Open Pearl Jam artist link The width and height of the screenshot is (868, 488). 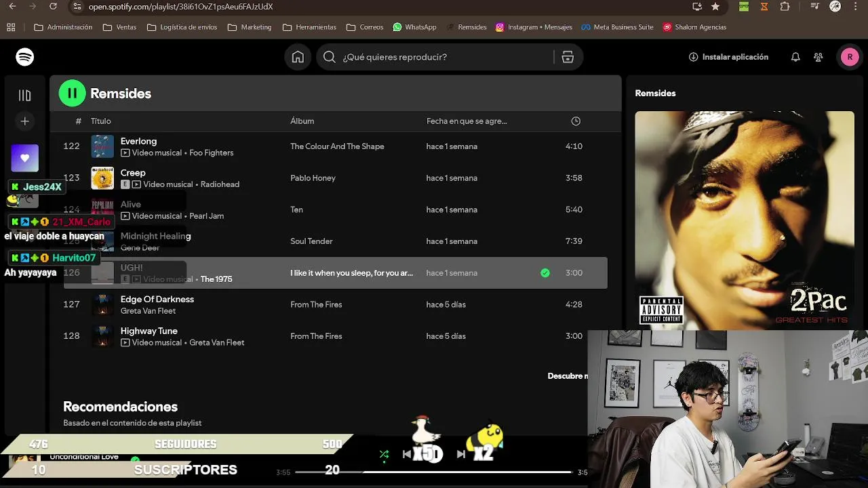[x=206, y=216]
